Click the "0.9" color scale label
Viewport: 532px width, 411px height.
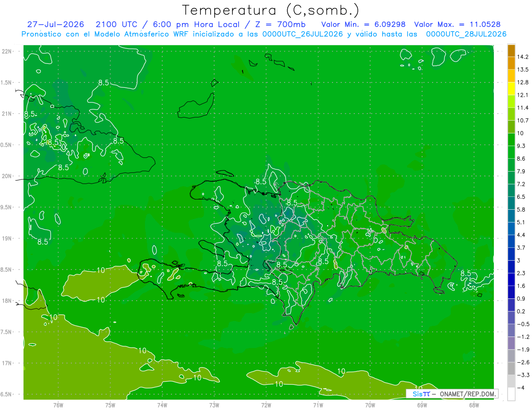(522, 298)
